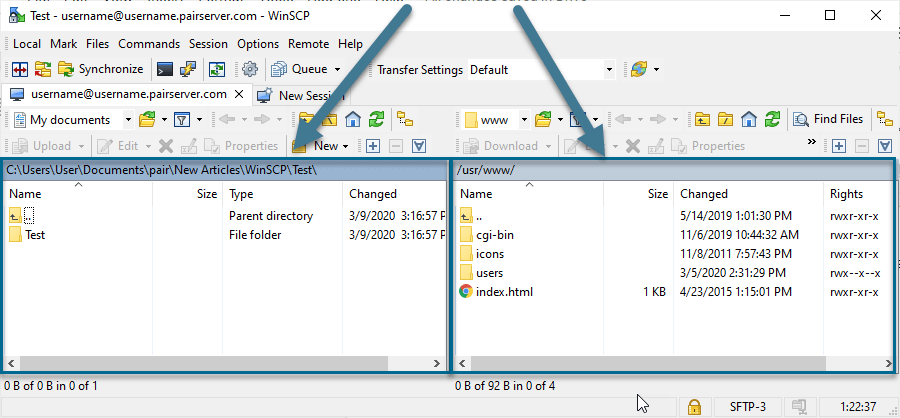900x418 pixels.
Task: Click the lock encryption status icon
Action: coord(692,406)
